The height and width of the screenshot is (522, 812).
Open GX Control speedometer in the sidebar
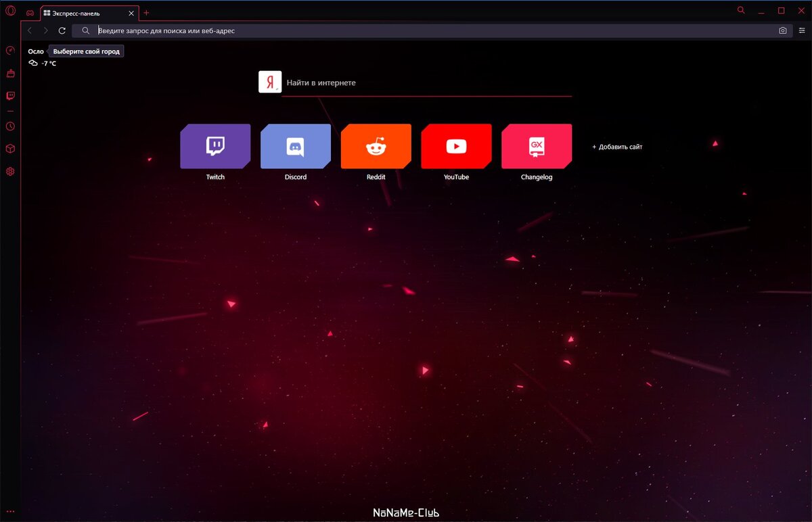(10, 51)
